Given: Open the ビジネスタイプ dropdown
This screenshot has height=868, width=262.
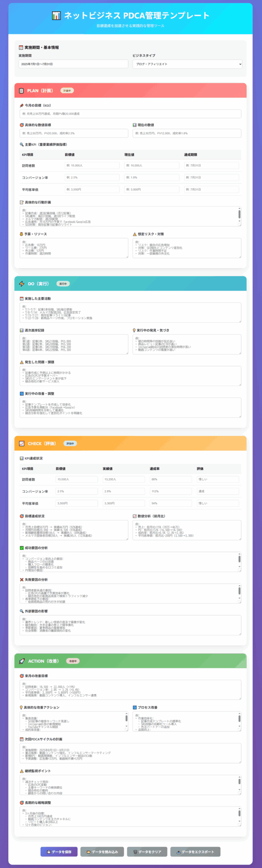Looking at the screenshot, I should [187, 64].
